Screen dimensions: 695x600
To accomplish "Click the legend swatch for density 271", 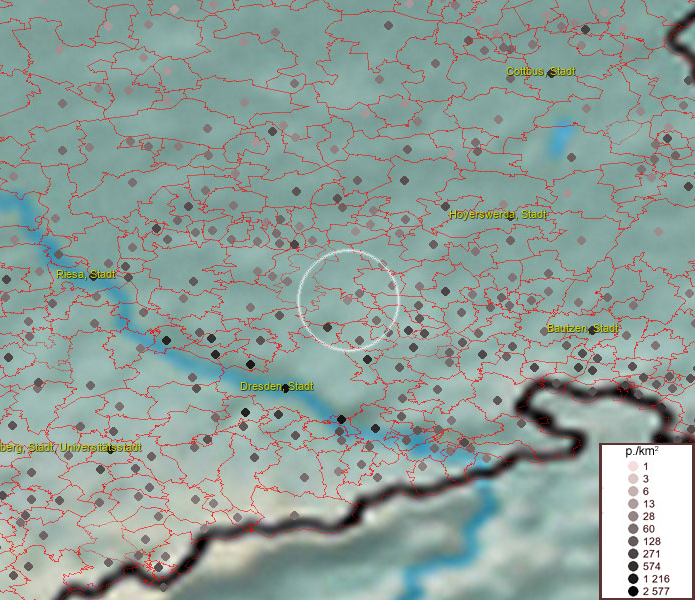I will point(633,553).
